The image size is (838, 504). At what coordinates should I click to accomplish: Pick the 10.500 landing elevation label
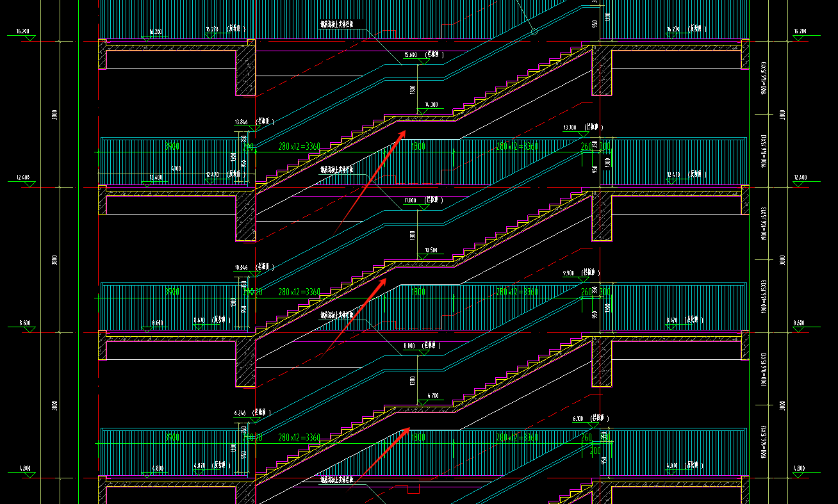(x=431, y=250)
